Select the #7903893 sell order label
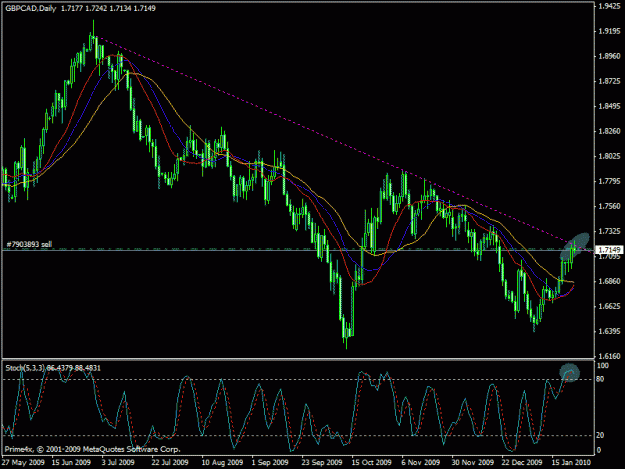Viewport: 625px width, 469px height. point(29,244)
